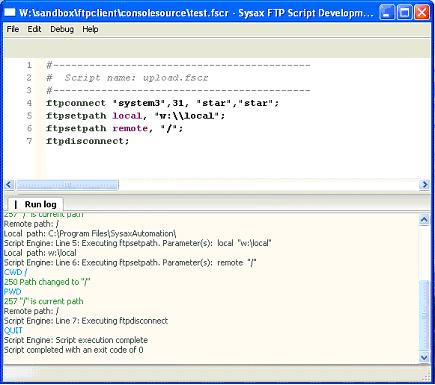Click the 'QUIT' log line

(x=13, y=330)
